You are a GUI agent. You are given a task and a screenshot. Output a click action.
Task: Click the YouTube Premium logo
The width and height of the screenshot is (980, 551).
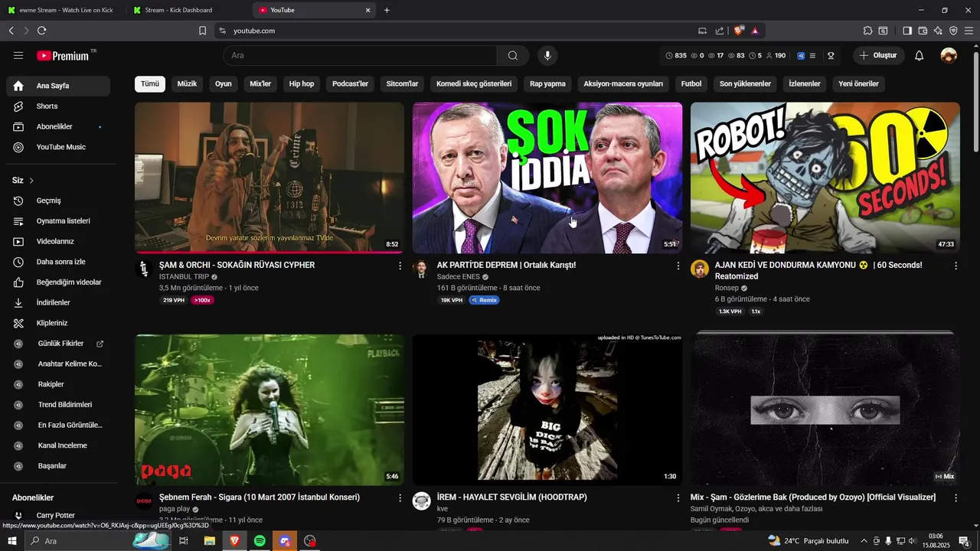pyautogui.click(x=63, y=56)
